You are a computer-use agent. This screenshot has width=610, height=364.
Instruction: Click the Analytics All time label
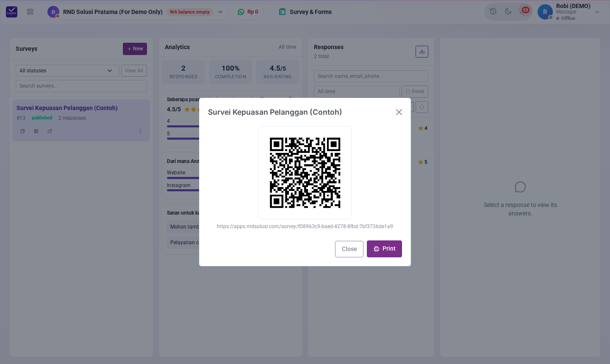[x=287, y=47]
